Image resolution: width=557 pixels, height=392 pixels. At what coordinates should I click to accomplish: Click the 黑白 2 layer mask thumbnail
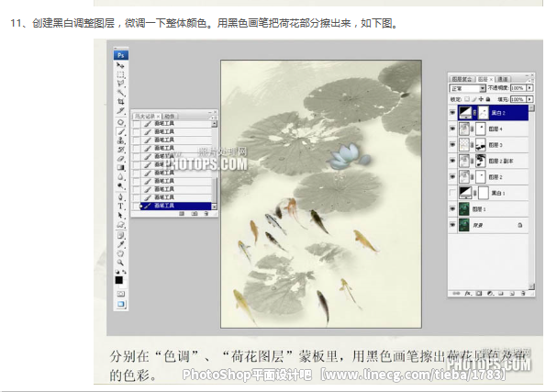pos(483,113)
